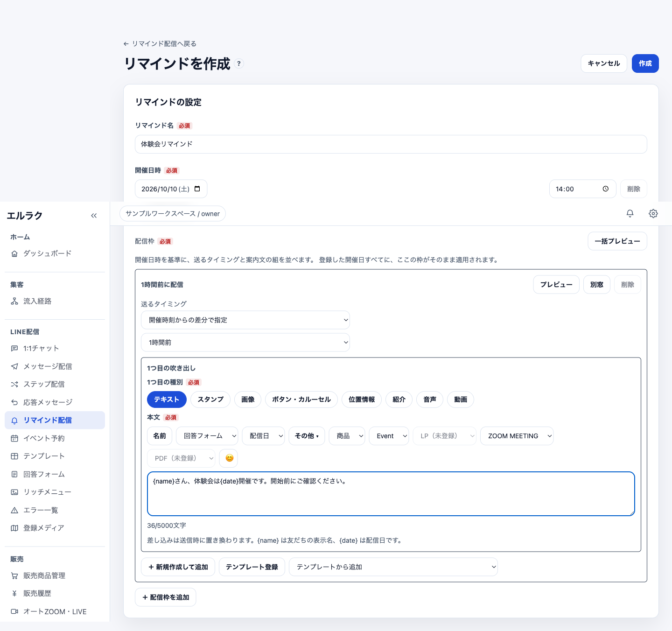
Task: Open ステップ配信 in the sidebar
Action: pos(55,384)
